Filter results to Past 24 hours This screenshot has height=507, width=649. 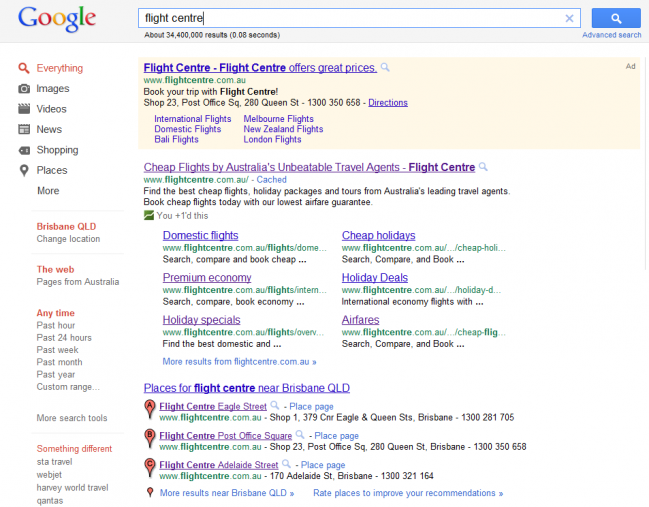(64, 338)
